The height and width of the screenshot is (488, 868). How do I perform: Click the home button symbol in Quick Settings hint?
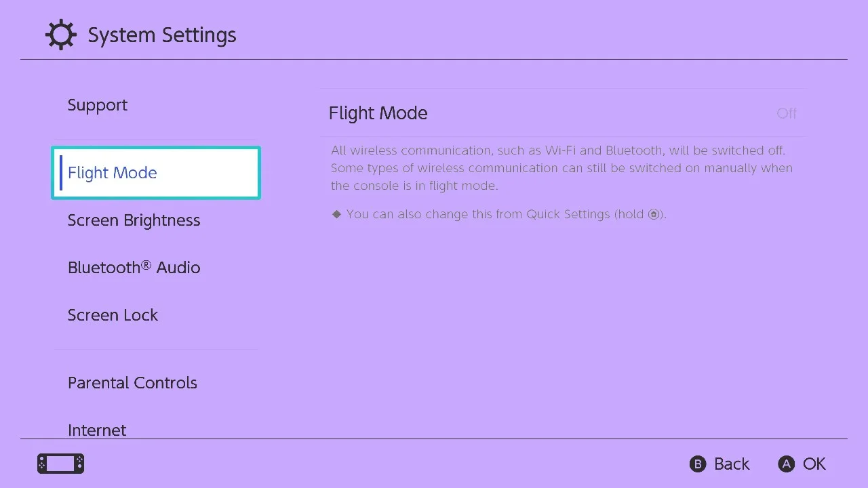pos(654,214)
